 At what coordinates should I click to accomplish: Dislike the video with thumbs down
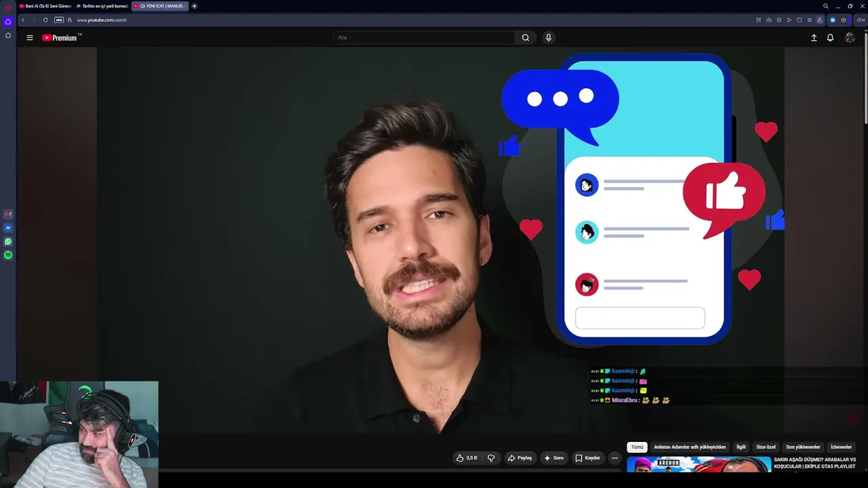pos(491,458)
